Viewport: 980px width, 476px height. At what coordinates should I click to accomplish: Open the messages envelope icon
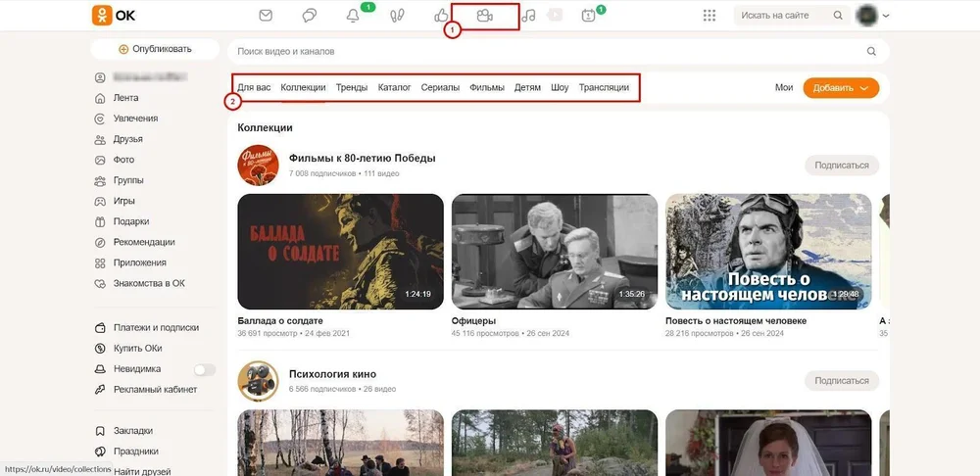click(x=266, y=16)
